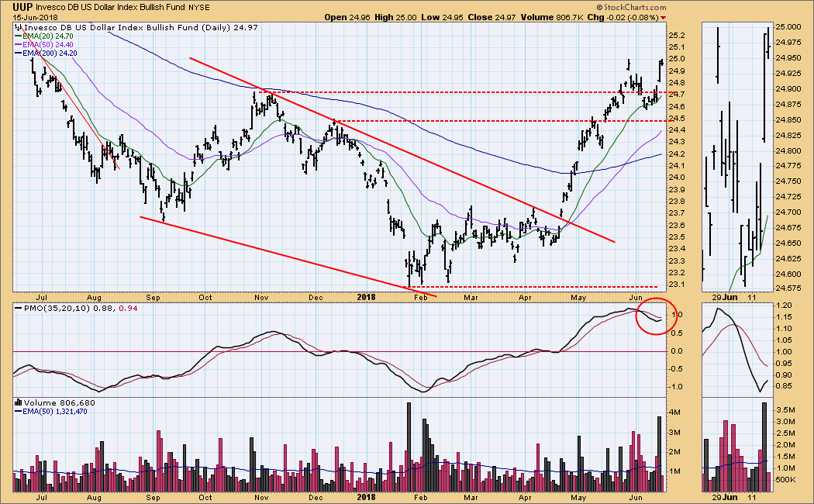Click the Volume 806,680 label
Viewport: 814px width, 504px height.
tap(59, 402)
